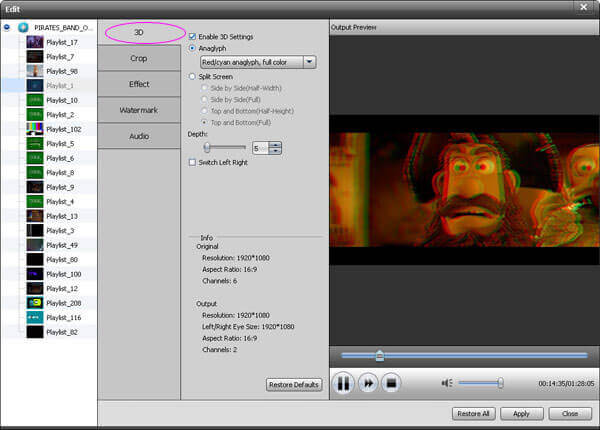600x430 pixels.
Task: Select Playlist_2 in the tree
Action: [60, 115]
